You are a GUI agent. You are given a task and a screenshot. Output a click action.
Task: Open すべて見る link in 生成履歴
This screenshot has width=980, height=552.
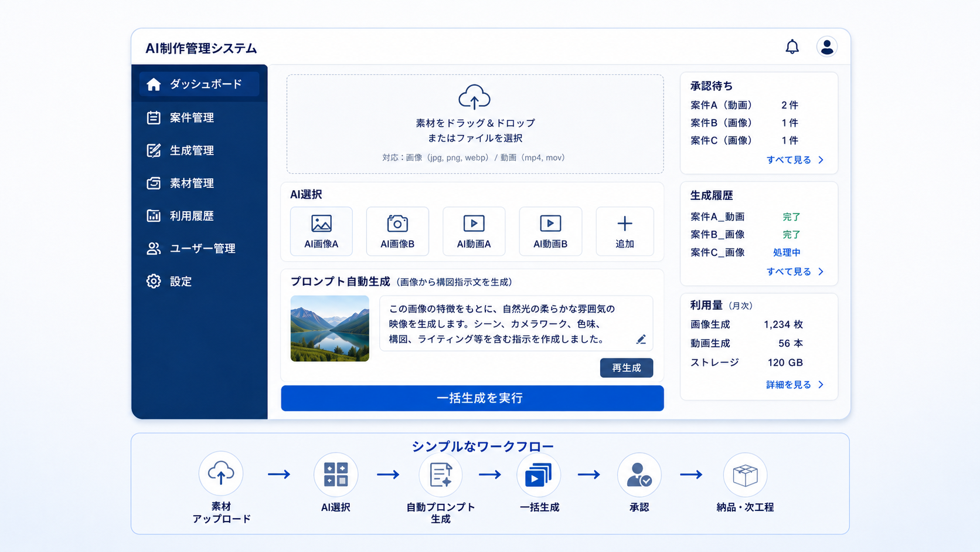pos(789,272)
